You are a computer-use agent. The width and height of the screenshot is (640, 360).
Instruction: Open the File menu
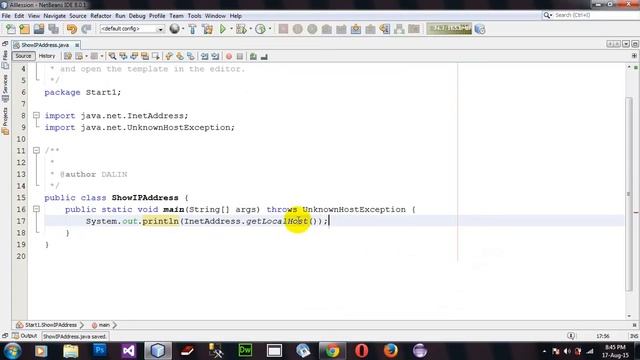click(x=6, y=16)
